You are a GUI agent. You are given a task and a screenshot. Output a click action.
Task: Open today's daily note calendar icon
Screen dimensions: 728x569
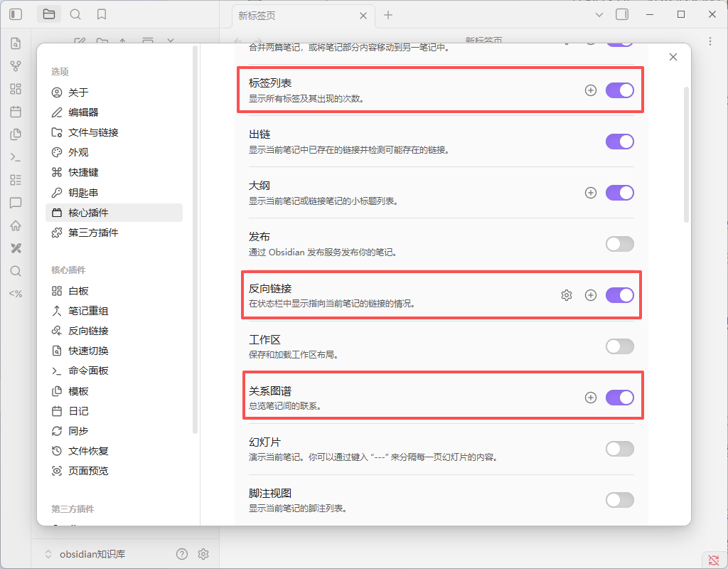[16, 112]
